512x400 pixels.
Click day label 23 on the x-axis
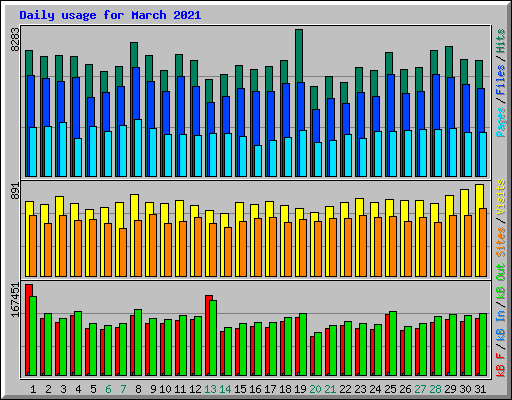(x=360, y=389)
